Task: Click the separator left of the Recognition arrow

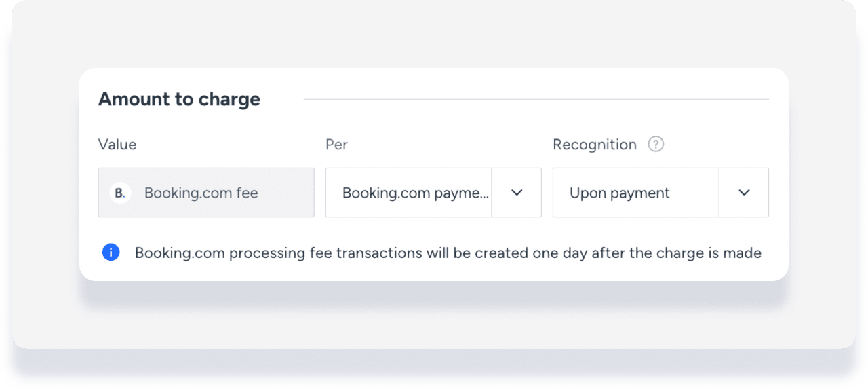Action: pos(719,193)
